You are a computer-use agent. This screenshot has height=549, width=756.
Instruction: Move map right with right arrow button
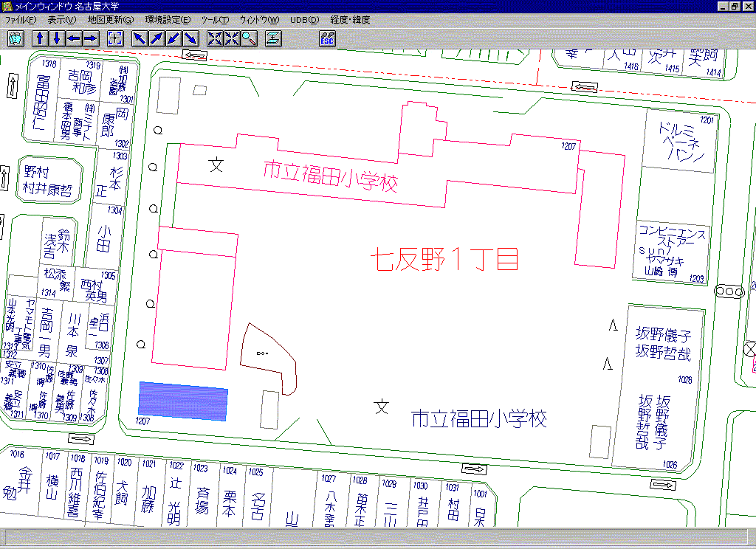coord(90,38)
